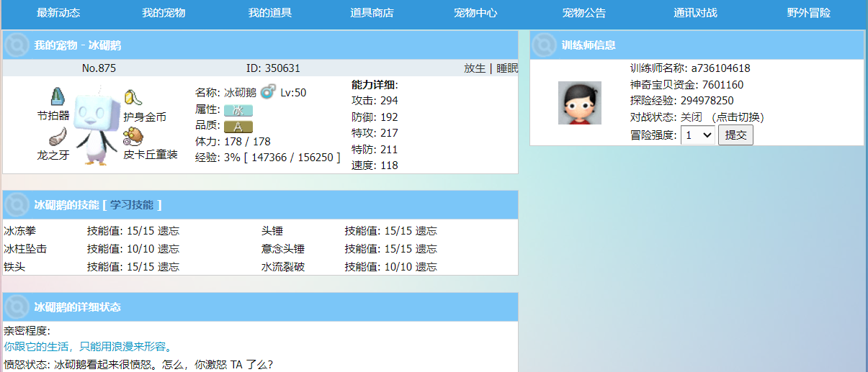Click the 神奇宝贝资金 7601160 text
The height and width of the screenshot is (372, 868).
686,85
